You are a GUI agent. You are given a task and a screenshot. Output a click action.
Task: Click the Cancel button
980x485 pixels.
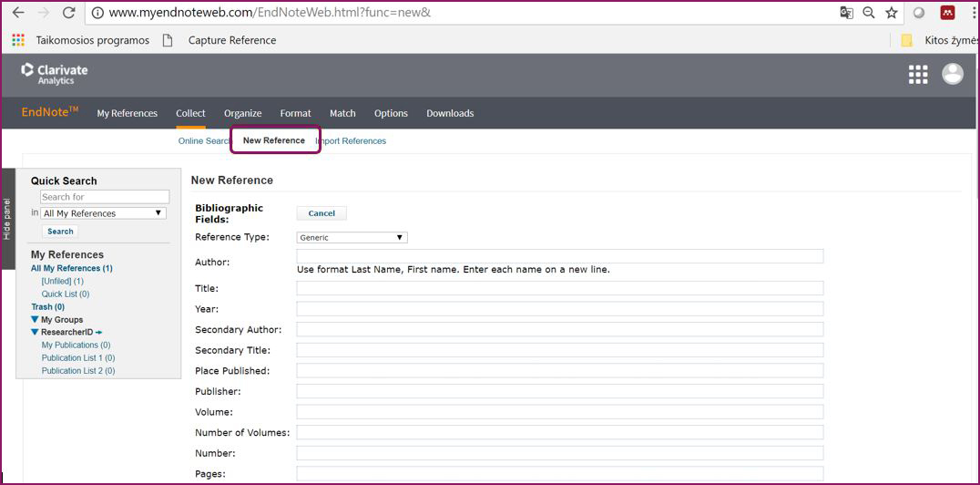(322, 213)
